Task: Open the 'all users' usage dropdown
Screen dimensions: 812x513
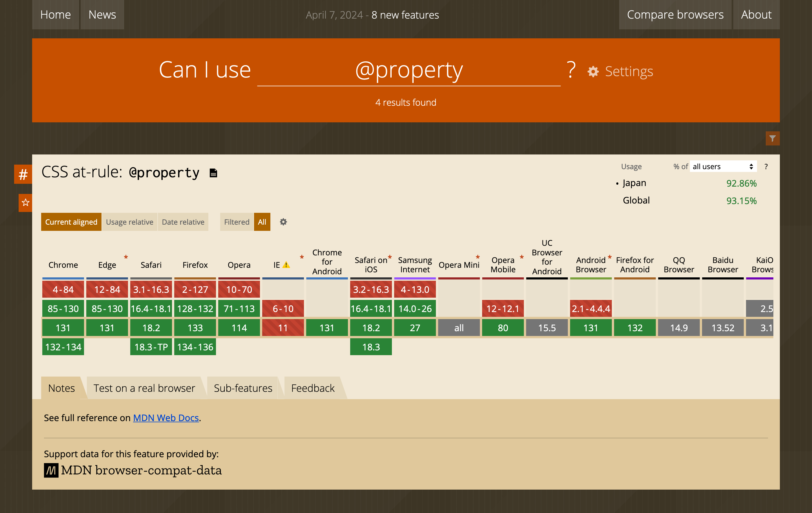Action: point(723,166)
